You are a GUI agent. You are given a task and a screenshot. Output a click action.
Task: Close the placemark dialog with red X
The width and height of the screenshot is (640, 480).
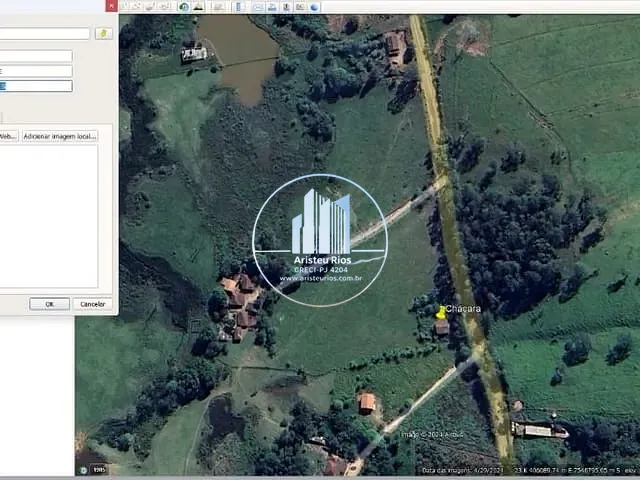111,6
